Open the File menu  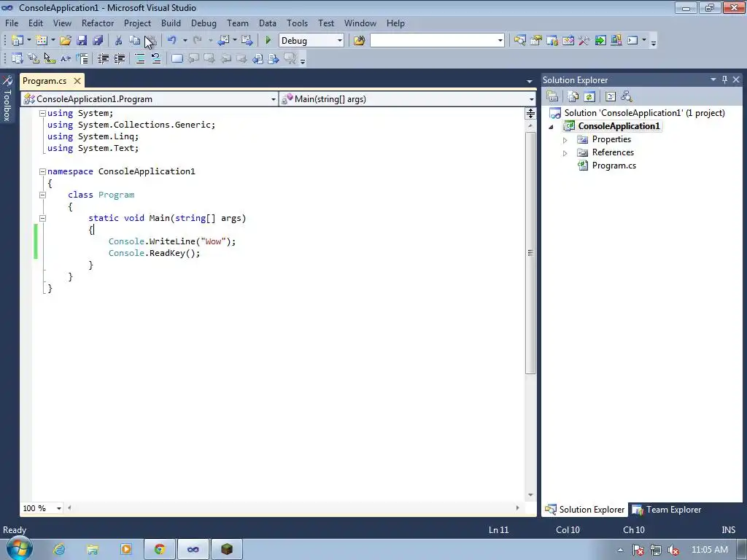pyautogui.click(x=12, y=23)
